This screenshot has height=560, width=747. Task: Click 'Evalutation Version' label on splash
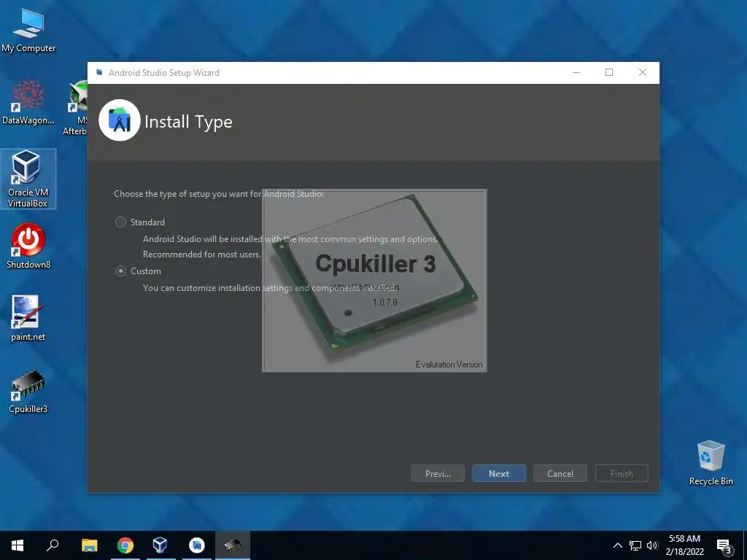coord(449,365)
